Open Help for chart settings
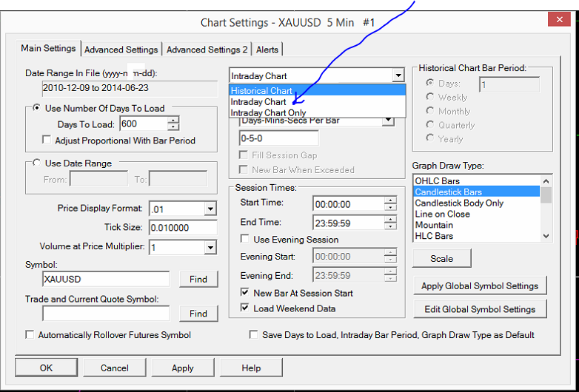 (251, 368)
